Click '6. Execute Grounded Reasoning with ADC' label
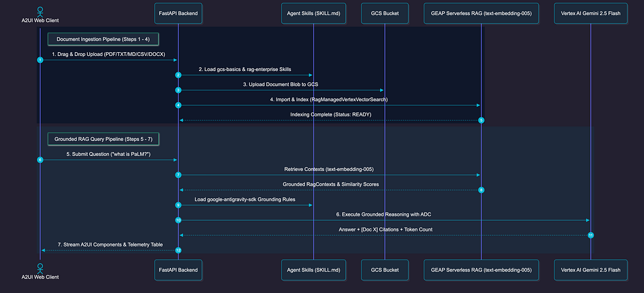Image resolution: width=644 pixels, height=293 pixels. (x=384, y=214)
